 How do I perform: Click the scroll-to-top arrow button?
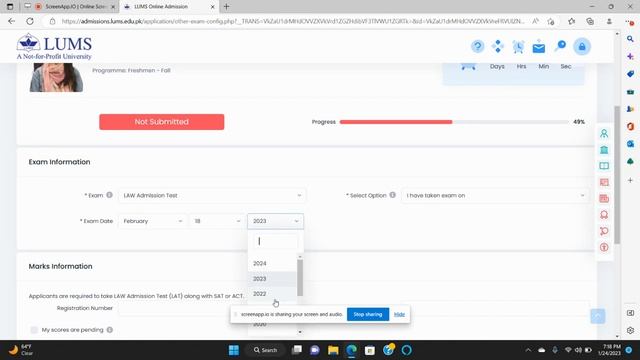(598, 316)
